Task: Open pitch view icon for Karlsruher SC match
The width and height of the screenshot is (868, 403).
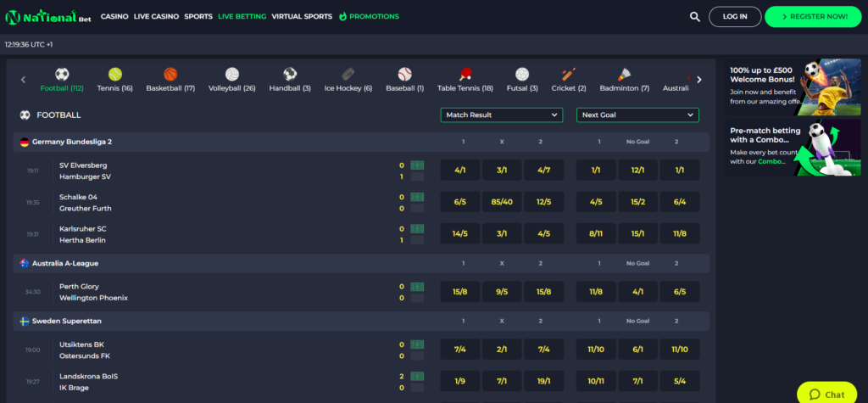Action: click(417, 228)
